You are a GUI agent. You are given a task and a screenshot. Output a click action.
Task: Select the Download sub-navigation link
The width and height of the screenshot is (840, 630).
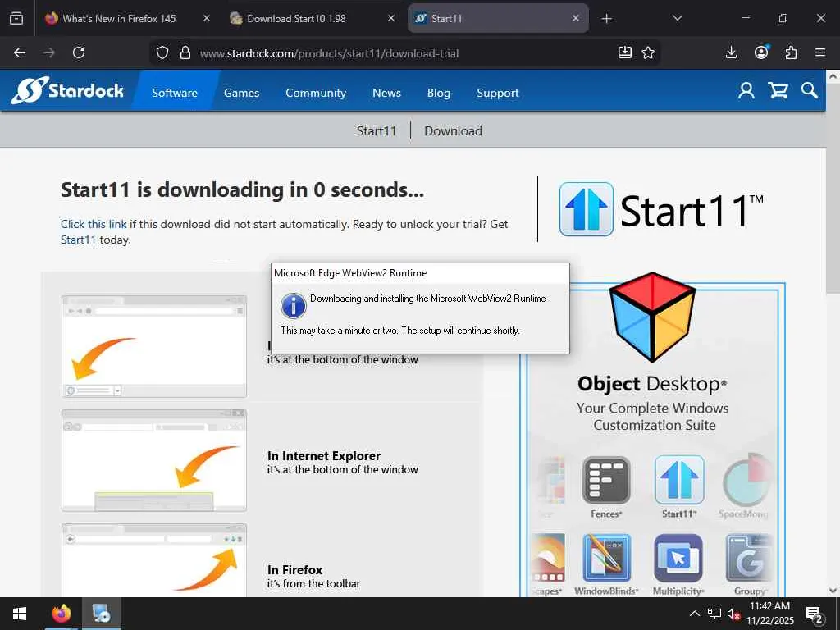(x=453, y=130)
